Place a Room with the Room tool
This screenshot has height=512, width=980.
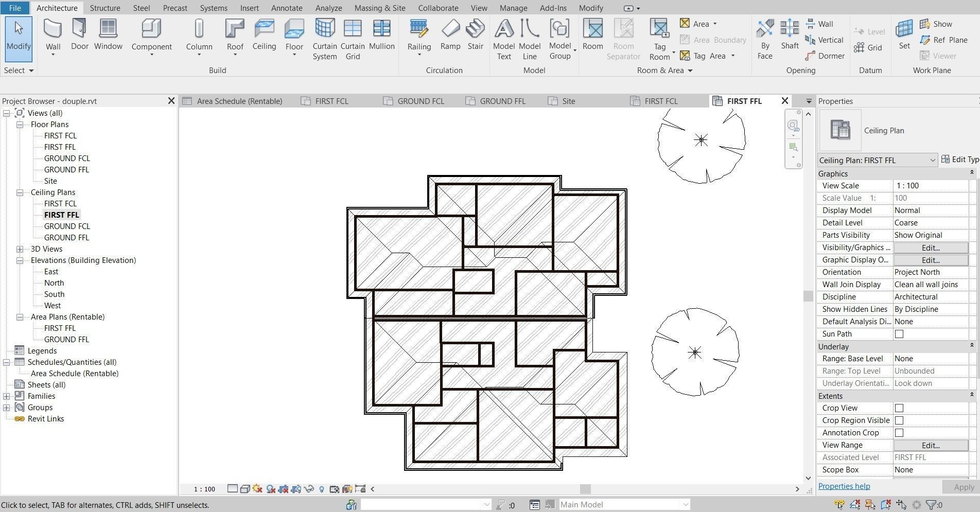pos(592,34)
